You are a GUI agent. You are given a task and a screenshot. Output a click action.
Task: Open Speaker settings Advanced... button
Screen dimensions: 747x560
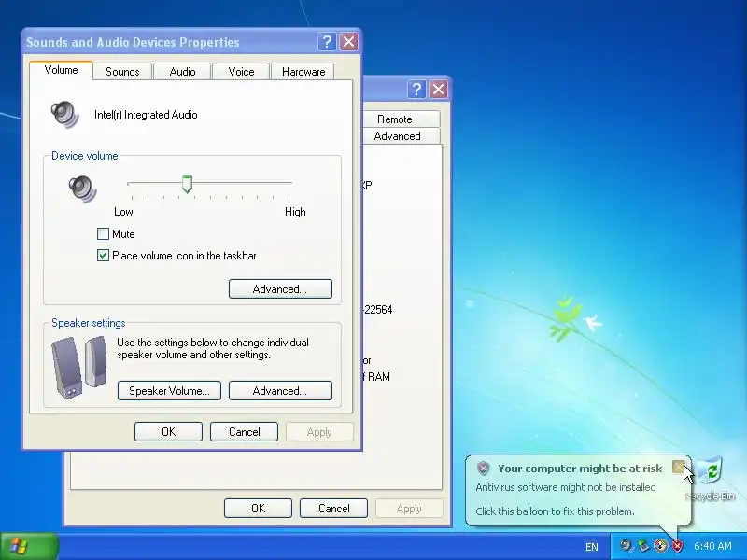click(280, 391)
